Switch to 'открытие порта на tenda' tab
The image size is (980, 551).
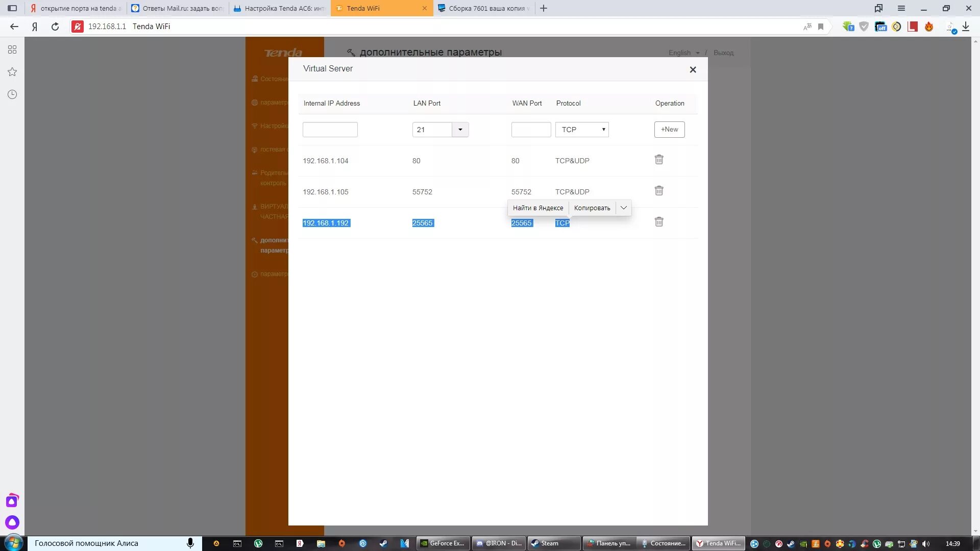click(x=76, y=8)
